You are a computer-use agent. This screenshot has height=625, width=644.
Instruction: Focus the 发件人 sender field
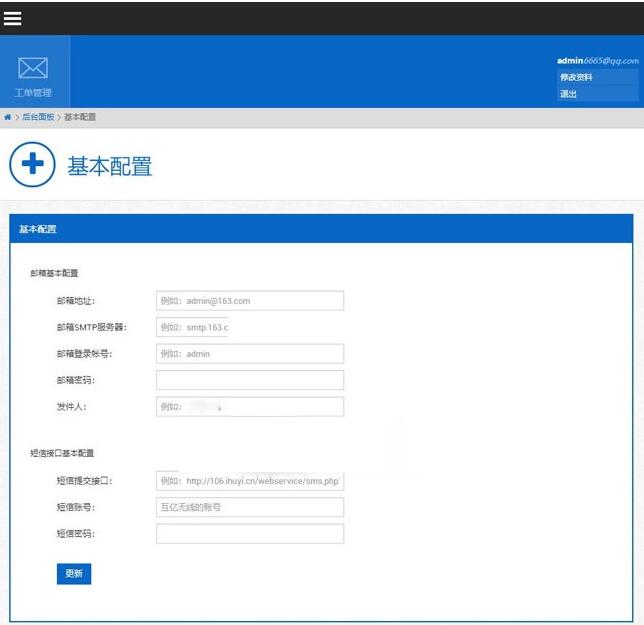(250, 407)
